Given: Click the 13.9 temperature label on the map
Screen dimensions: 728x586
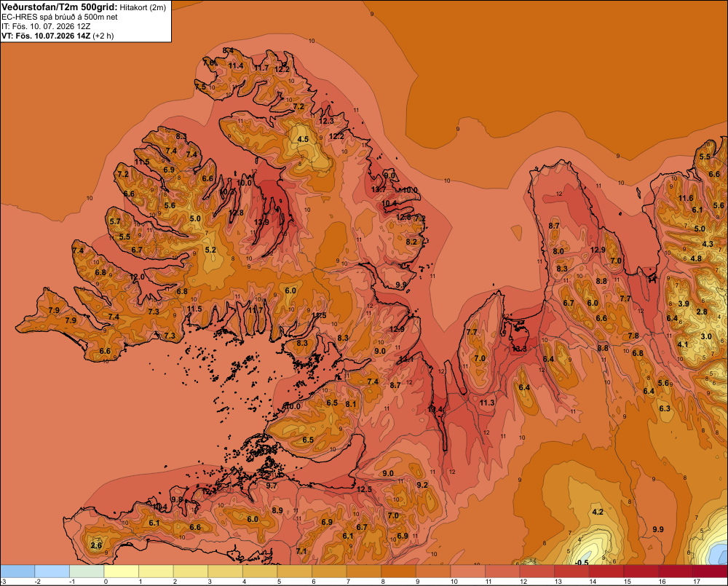Looking at the screenshot, I should [261, 223].
